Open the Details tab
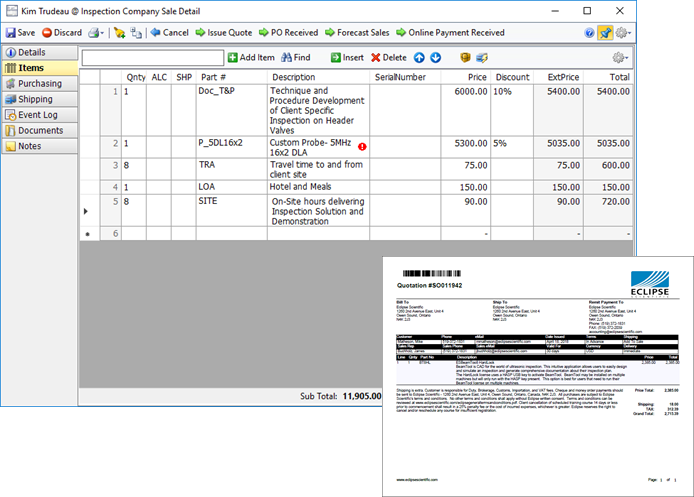Image resolution: width=694 pixels, height=497 pixels. (40, 52)
